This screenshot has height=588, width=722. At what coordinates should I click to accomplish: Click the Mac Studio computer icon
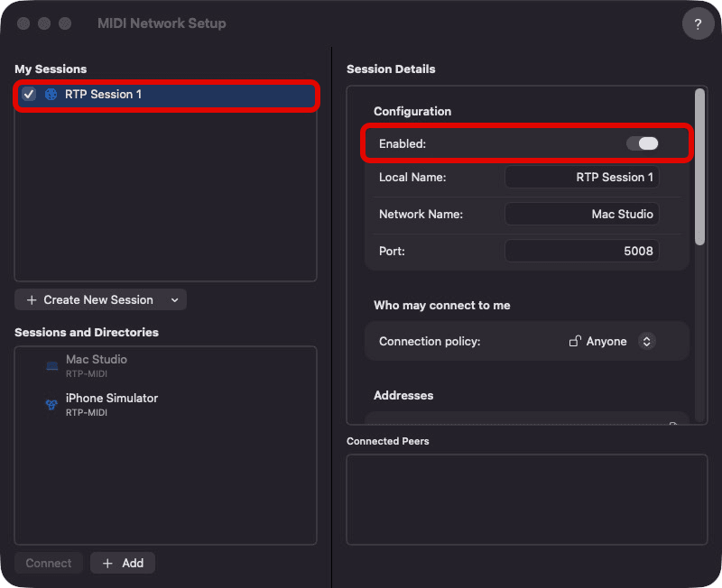coord(52,366)
